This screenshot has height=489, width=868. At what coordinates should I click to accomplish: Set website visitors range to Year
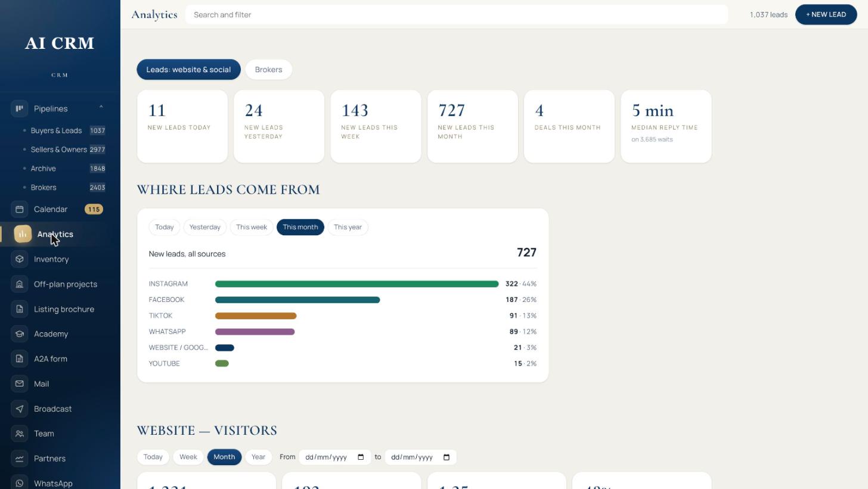point(258,457)
